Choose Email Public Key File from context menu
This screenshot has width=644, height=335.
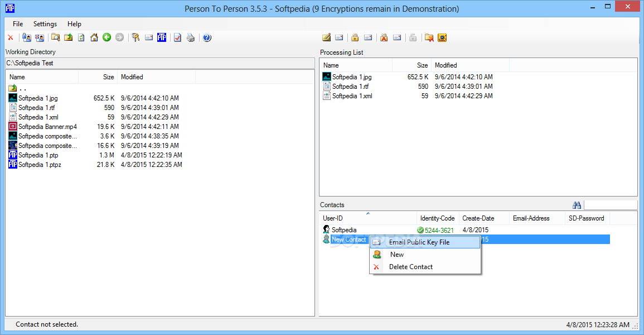425,242
